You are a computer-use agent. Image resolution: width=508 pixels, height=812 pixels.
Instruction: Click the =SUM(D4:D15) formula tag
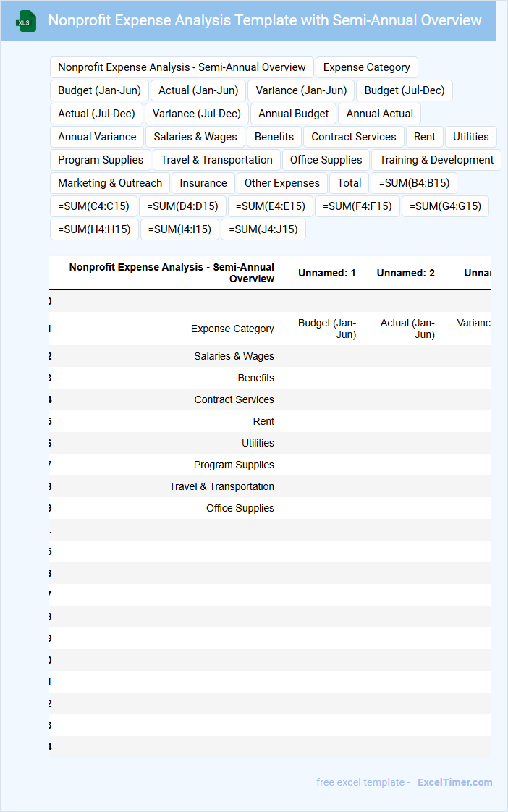182,206
